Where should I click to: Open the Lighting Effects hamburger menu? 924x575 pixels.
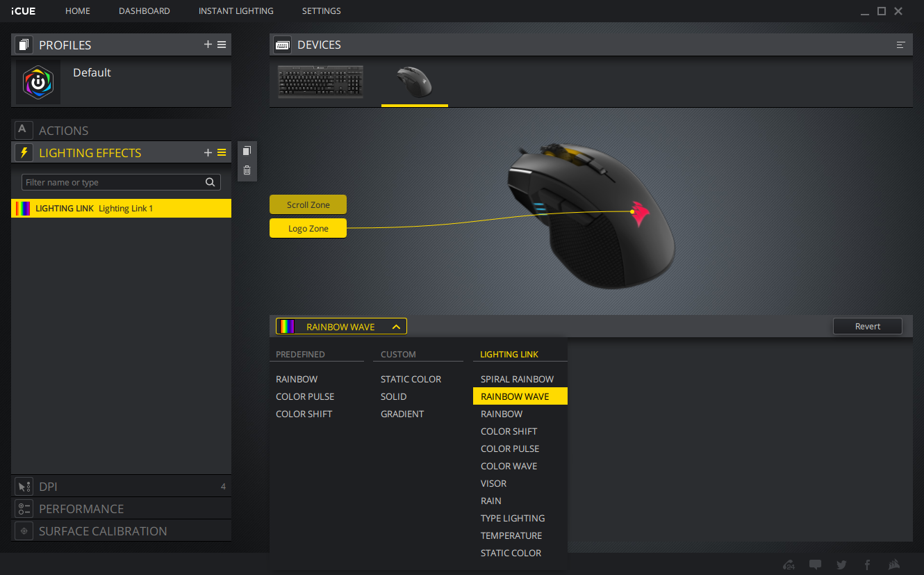[x=222, y=152]
